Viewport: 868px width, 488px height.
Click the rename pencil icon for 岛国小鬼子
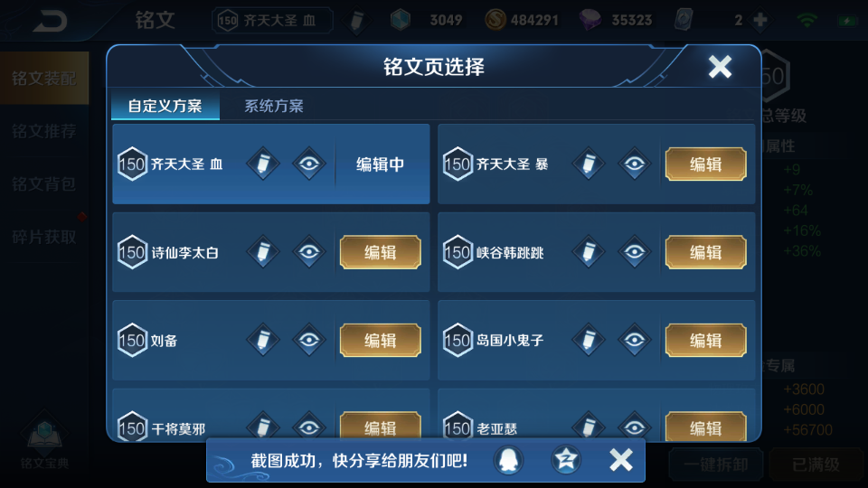coord(589,341)
